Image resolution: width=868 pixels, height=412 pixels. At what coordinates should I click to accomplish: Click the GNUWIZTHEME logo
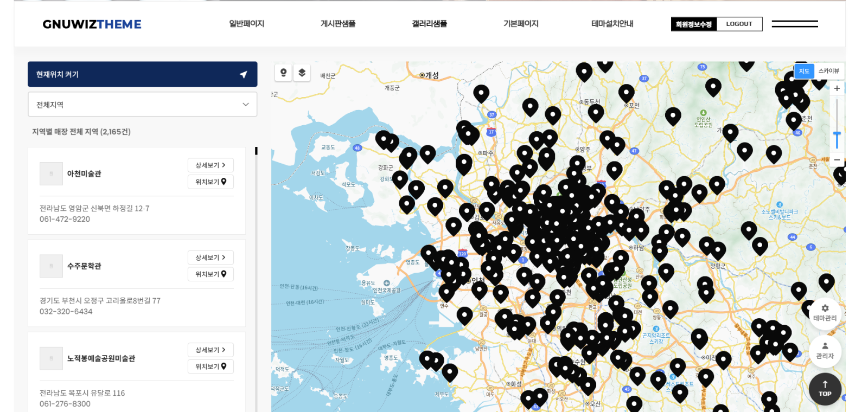92,24
